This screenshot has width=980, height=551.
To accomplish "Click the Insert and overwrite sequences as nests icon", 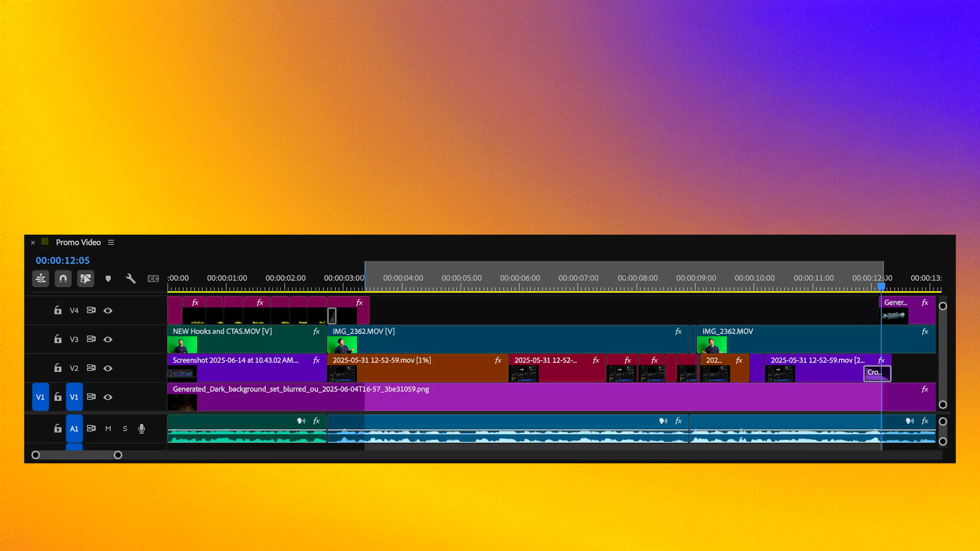I will [x=41, y=279].
